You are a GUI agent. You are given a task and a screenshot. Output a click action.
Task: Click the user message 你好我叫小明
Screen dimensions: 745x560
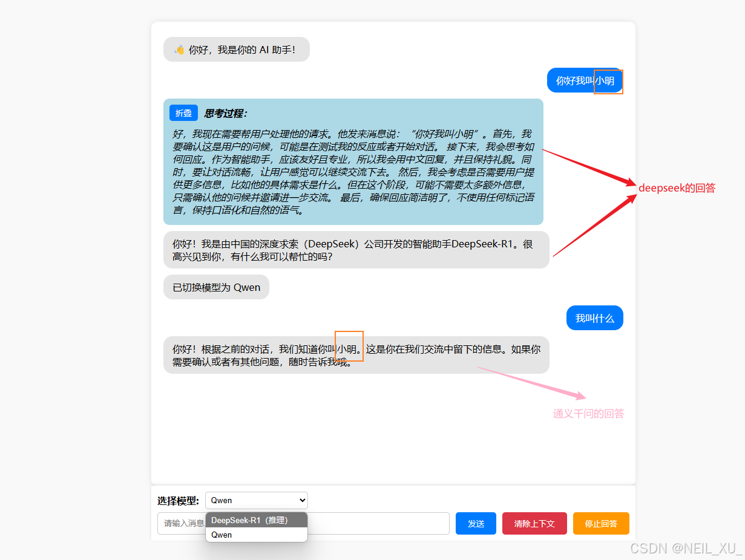pos(585,80)
